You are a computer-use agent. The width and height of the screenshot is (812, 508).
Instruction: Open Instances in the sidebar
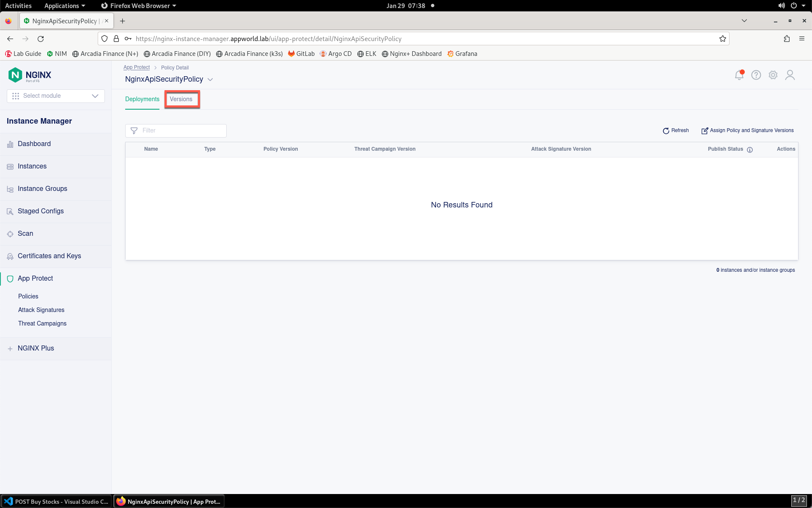[56, 166]
